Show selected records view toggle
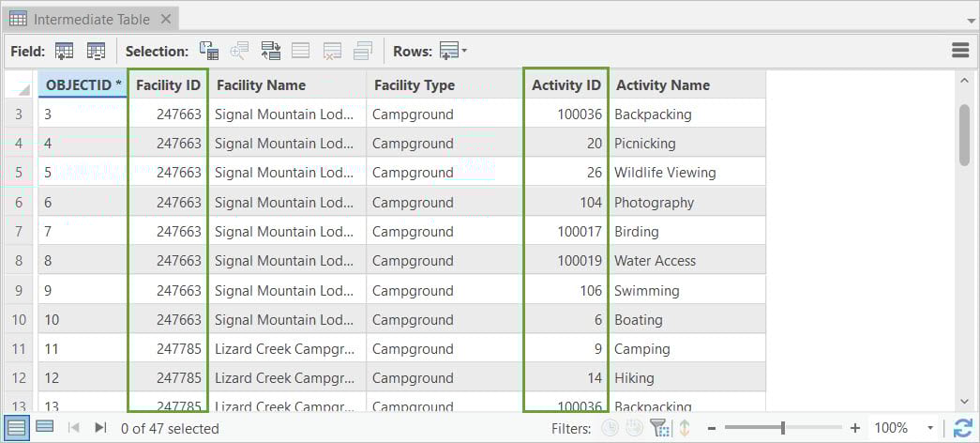Screen dimensions: 980x443 click(44, 427)
